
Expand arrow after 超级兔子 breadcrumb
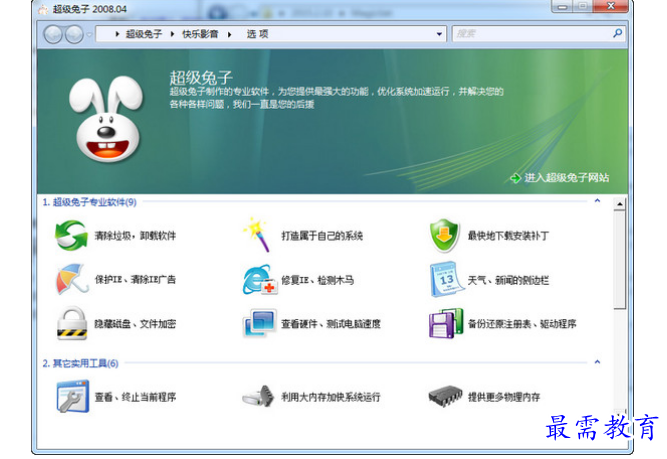point(172,34)
